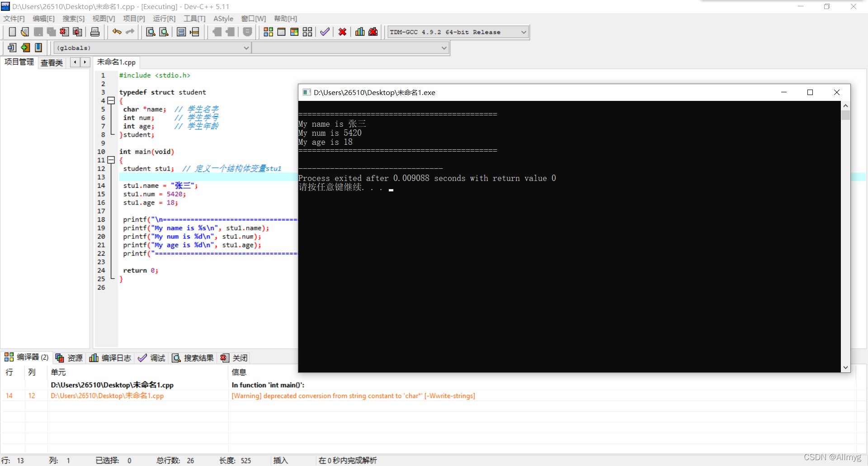Click the New source file icon

click(x=12, y=32)
